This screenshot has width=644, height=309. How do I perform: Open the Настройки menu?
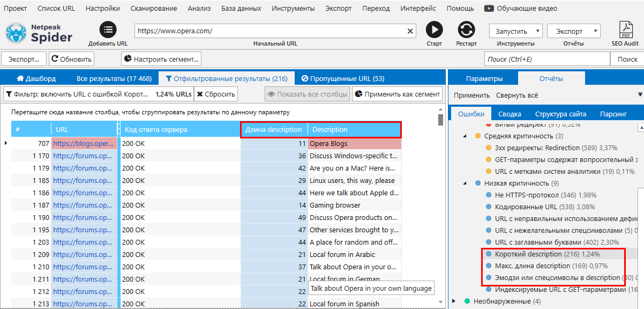coord(103,9)
